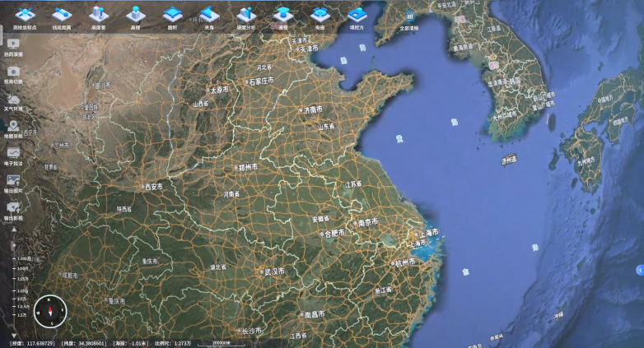Click 输出影视 export video

pyautogui.click(x=13, y=208)
